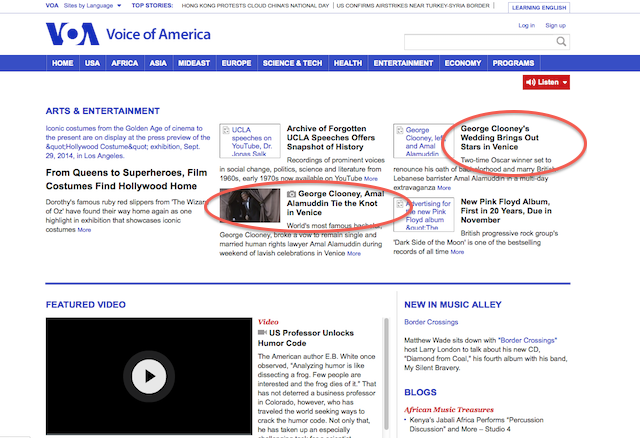Click the George Clooney, left thumbnail

[424, 141]
